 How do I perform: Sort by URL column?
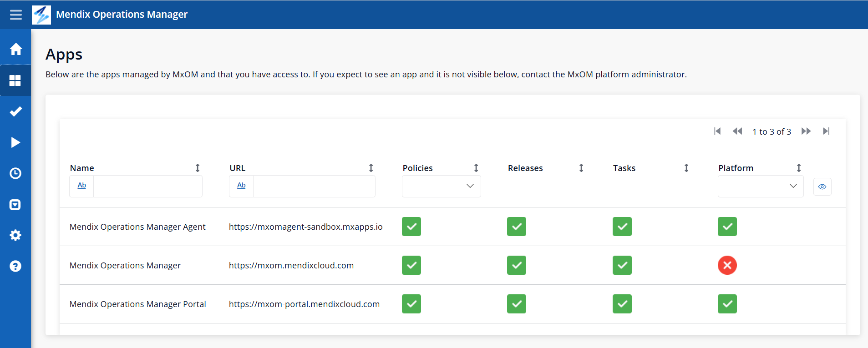click(371, 168)
